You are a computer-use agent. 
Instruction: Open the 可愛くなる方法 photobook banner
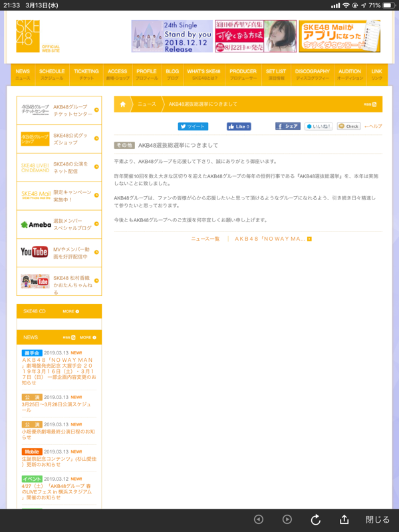click(255, 36)
